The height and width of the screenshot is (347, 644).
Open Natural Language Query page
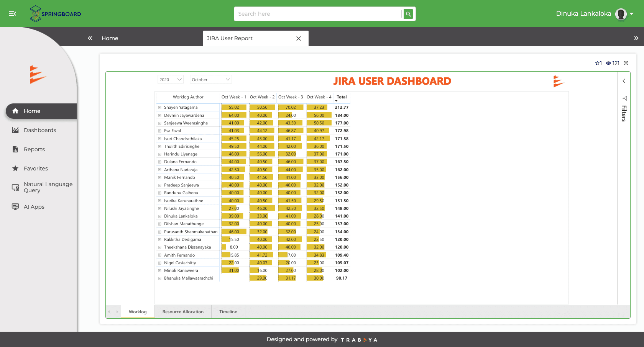[x=48, y=187]
